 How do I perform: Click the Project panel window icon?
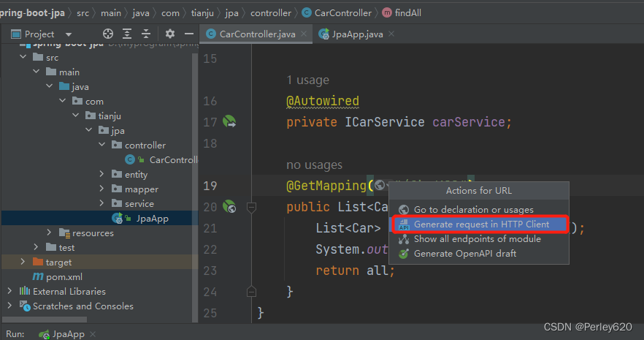coord(16,34)
